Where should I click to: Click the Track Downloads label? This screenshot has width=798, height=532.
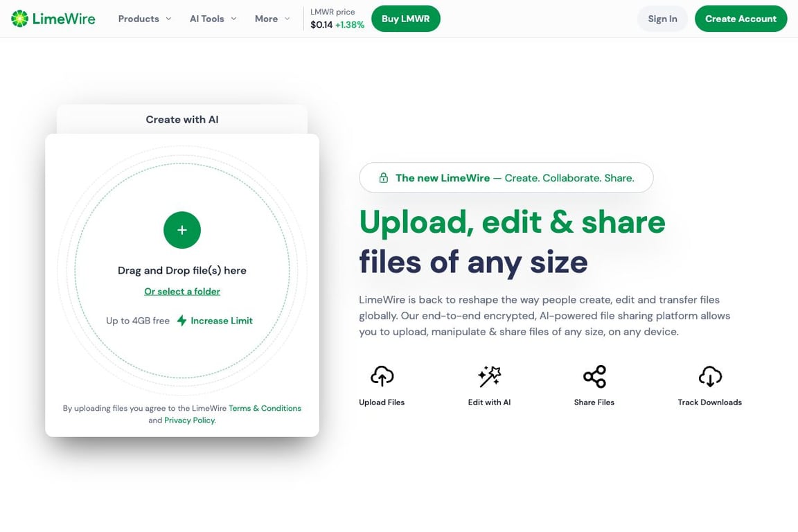(x=709, y=402)
